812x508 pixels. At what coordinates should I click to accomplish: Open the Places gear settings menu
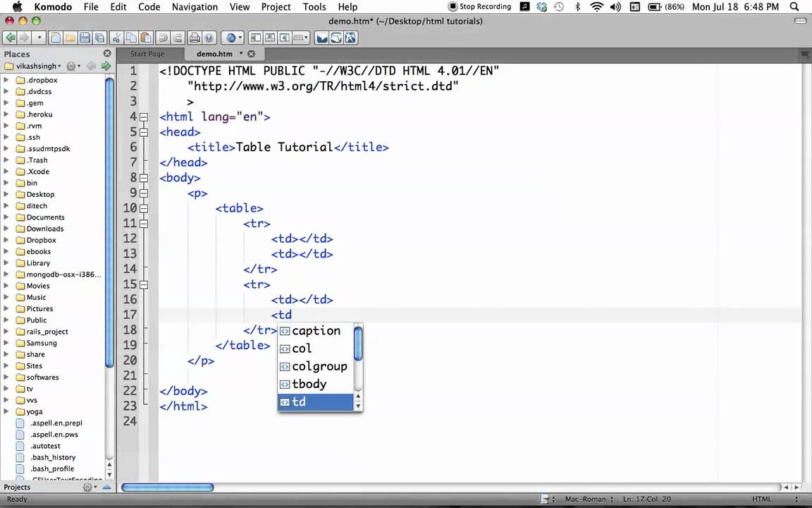(73, 66)
